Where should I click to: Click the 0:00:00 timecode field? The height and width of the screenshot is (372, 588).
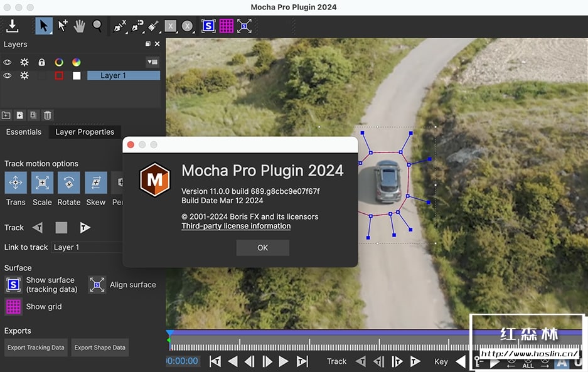click(182, 361)
